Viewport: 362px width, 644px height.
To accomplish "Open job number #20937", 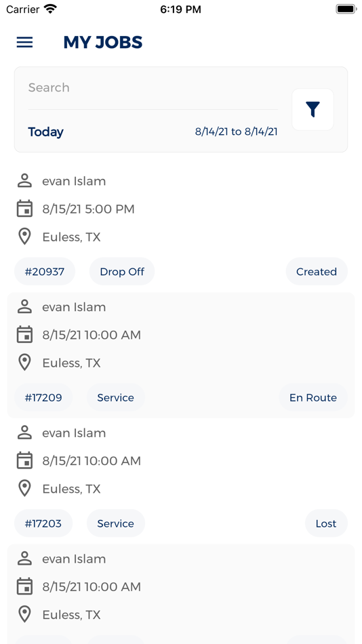I will [44, 271].
